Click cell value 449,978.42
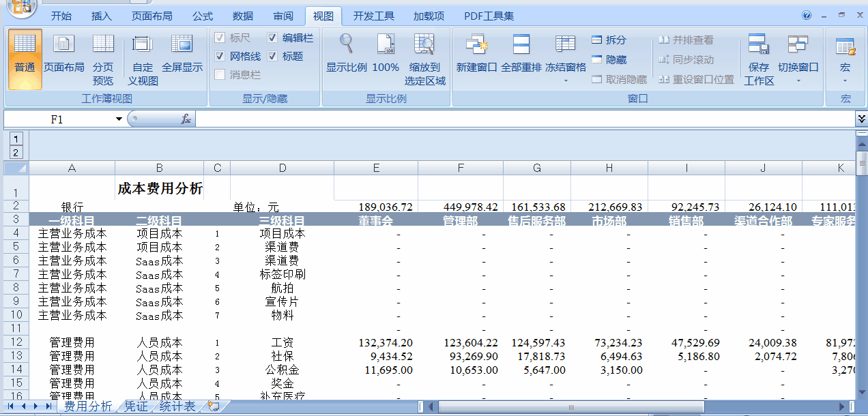 click(461, 207)
